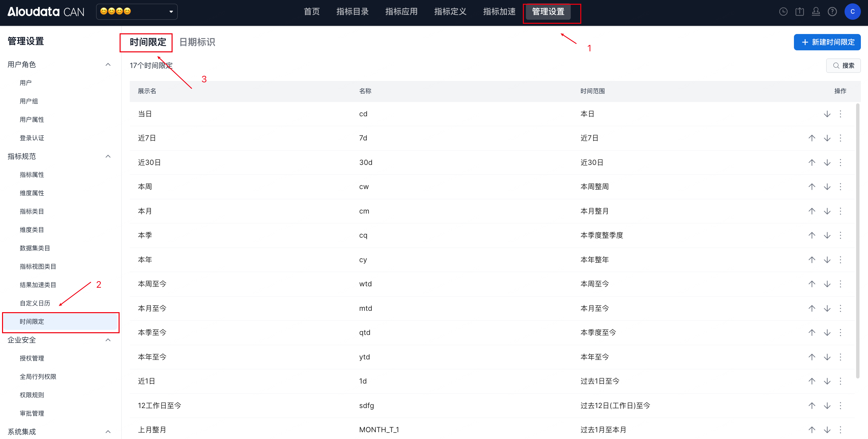Click the 新建时间限定 button
The height and width of the screenshot is (439, 868).
(x=827, y=42)
